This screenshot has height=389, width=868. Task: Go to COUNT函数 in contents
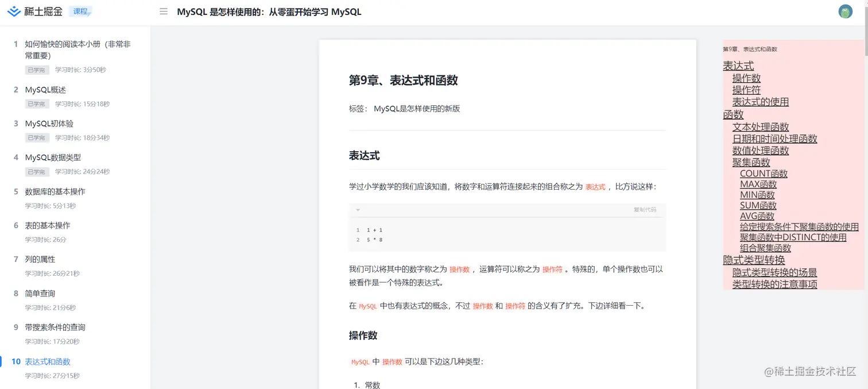[764, 174]
